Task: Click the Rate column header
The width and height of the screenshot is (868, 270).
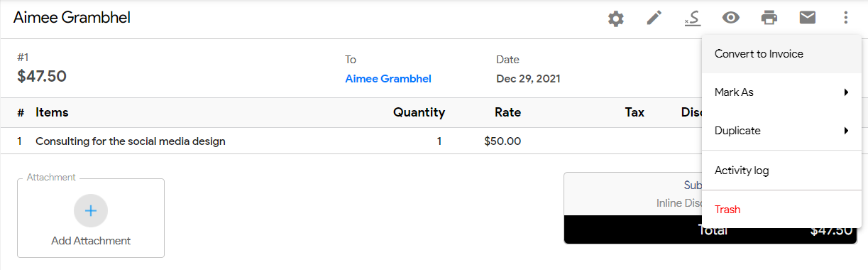Action: tap(508, 112)
